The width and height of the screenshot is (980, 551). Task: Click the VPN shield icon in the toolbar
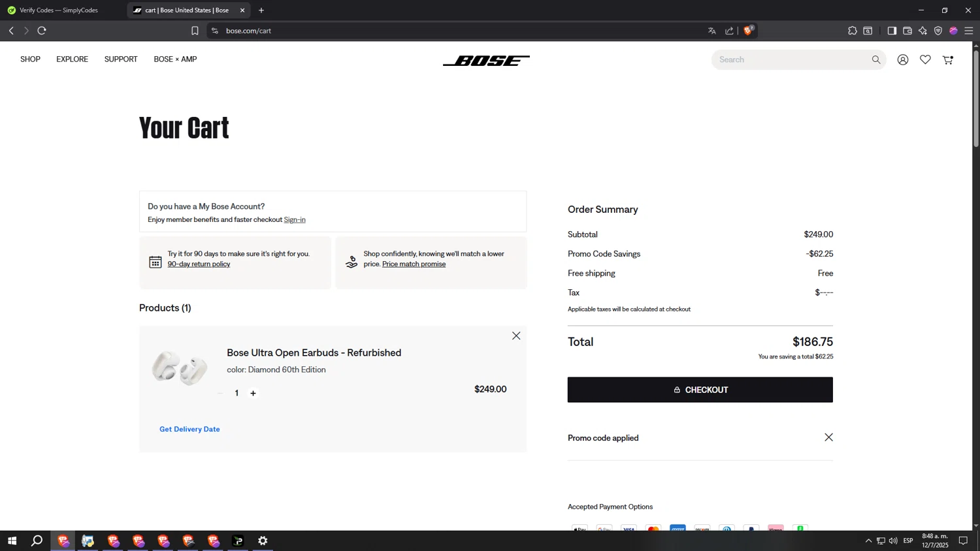(x=938, y=31)
